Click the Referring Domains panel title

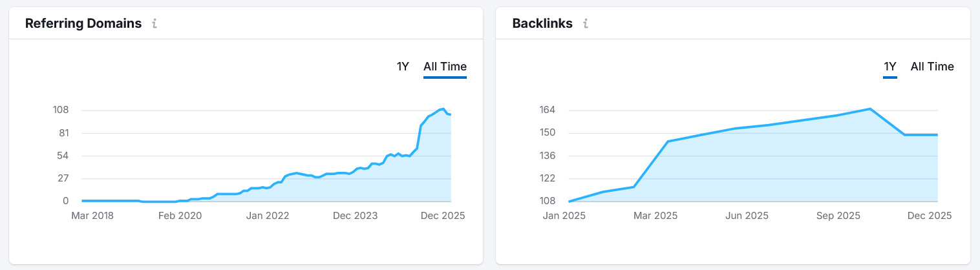(83, 24)
